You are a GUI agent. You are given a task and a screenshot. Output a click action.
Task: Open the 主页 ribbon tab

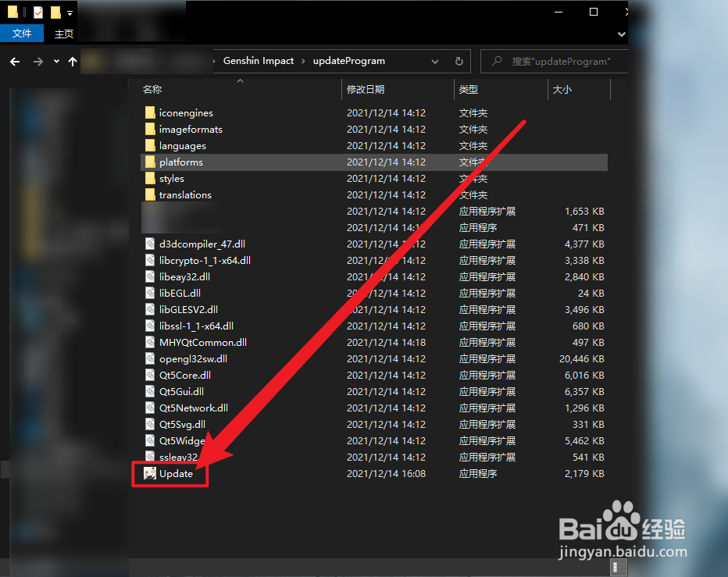(x=64, y=34)
